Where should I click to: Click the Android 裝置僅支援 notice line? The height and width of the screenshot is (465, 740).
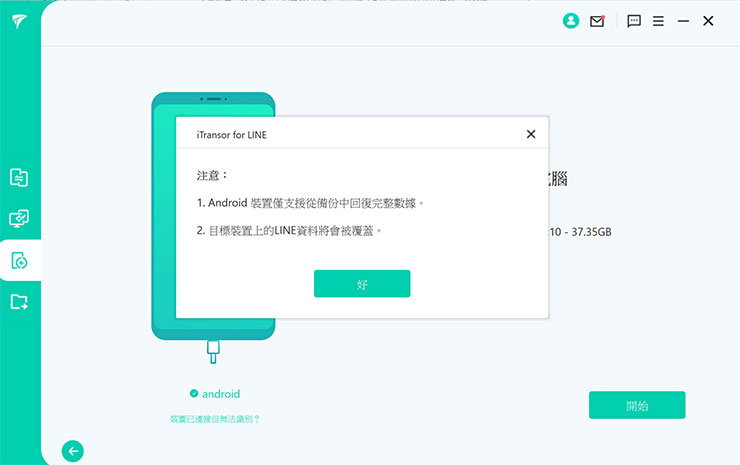click(310, 203)
